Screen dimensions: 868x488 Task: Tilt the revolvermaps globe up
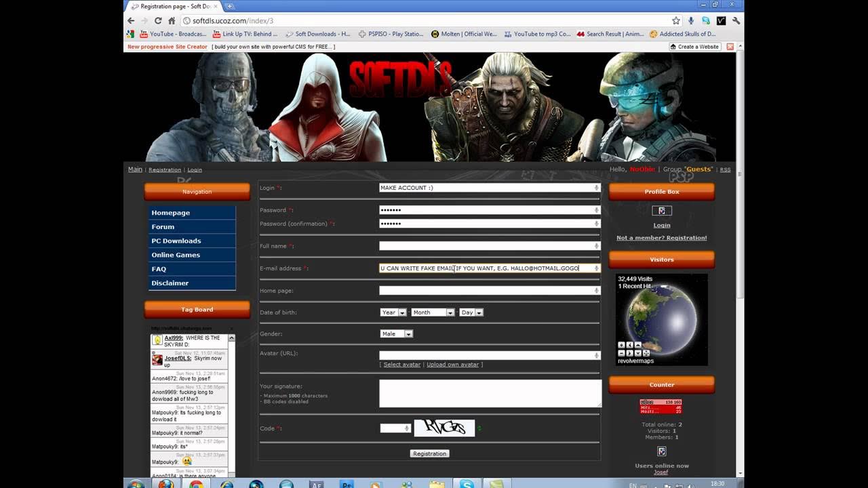tap(638, 345)
